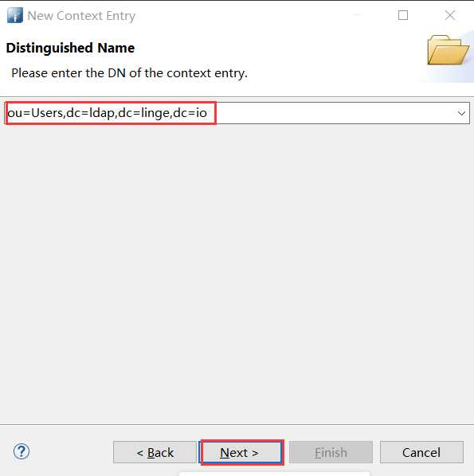Return with the Back button

(x=155, y=452)
